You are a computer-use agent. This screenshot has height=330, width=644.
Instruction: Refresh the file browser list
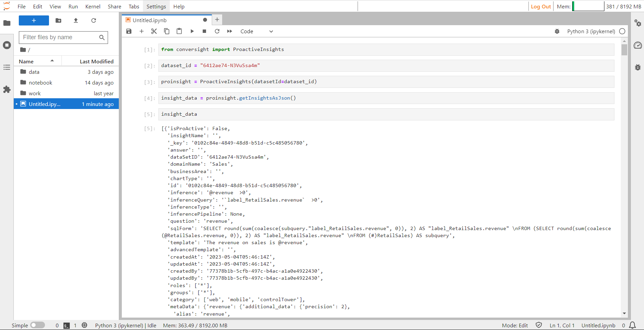click(x=94, y=20)
